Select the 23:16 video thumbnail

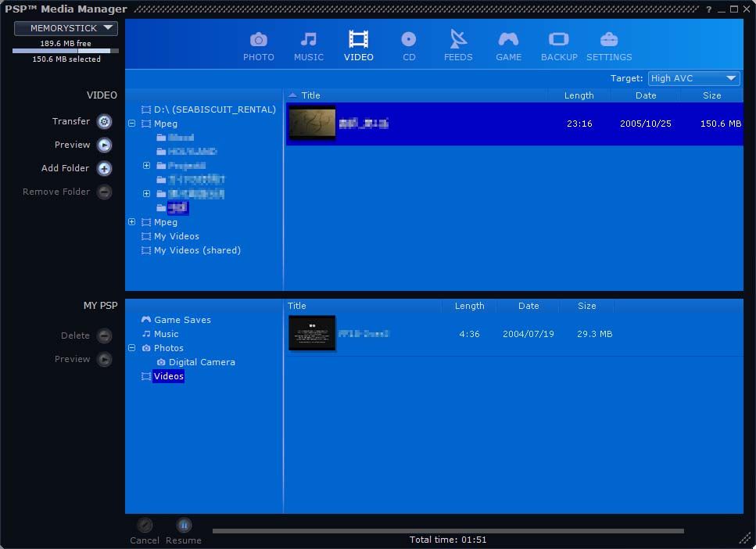tap(312, 123)
